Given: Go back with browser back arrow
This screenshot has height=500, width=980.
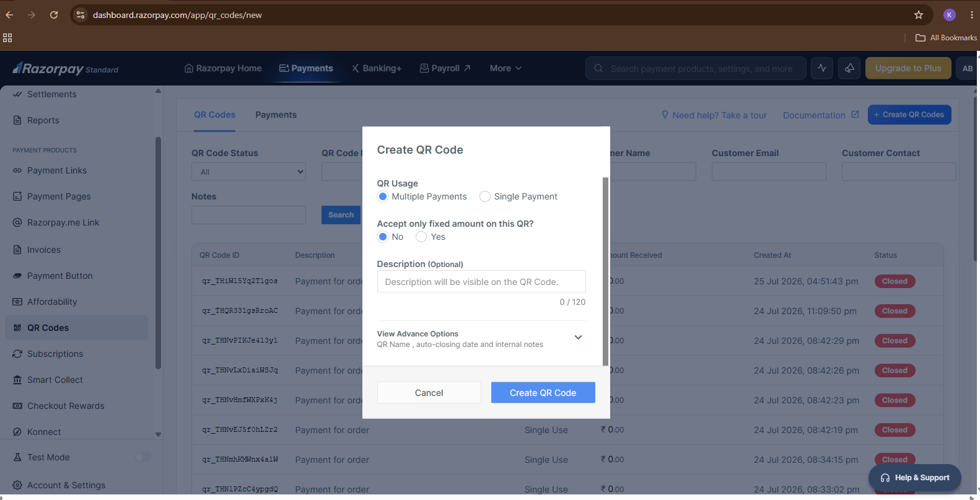Looking at the screenshot, I should click(x=9, y=15).
